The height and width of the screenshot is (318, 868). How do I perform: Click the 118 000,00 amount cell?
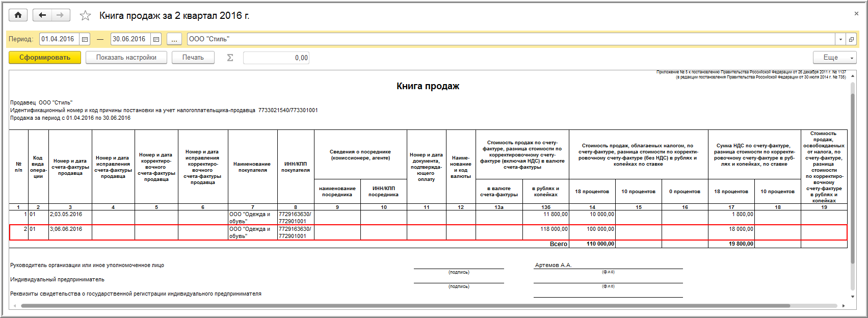pos(546,232)
